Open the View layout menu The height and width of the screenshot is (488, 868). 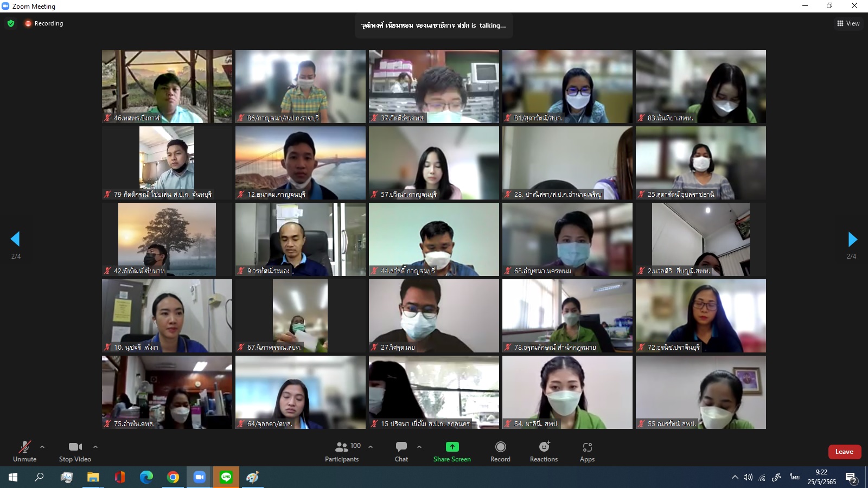tap(848, 23)
